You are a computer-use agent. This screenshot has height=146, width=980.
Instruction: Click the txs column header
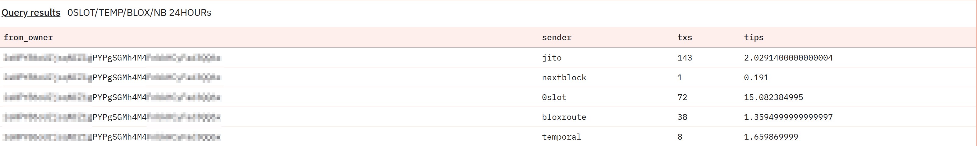tap(684, 37)
